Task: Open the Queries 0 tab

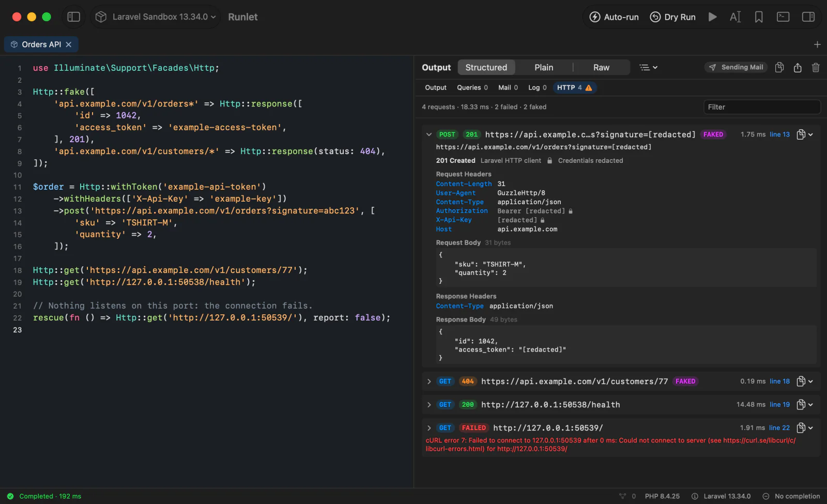Action: coord(472,87)
